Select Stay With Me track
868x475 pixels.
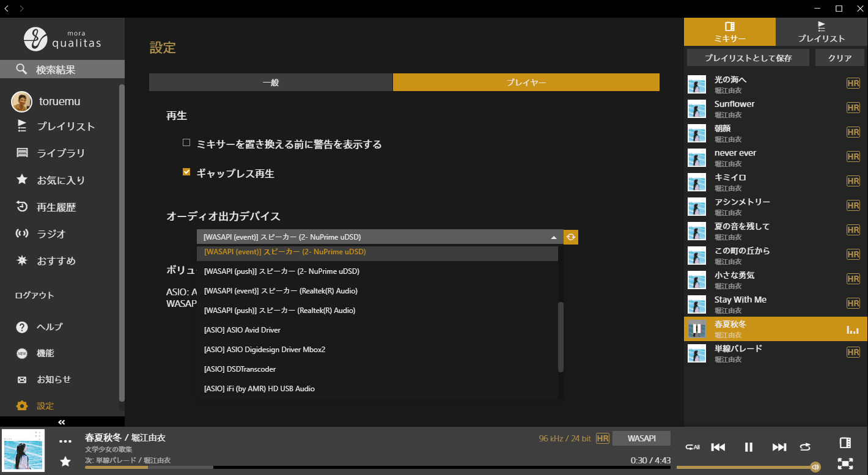(x=774, y=304)
